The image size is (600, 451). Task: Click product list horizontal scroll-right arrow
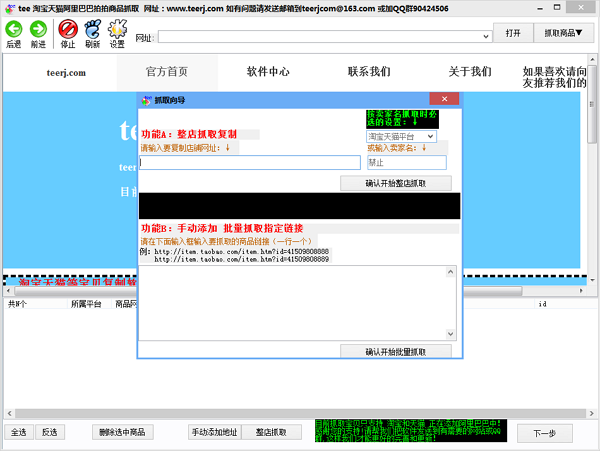(x=591, y=413)
